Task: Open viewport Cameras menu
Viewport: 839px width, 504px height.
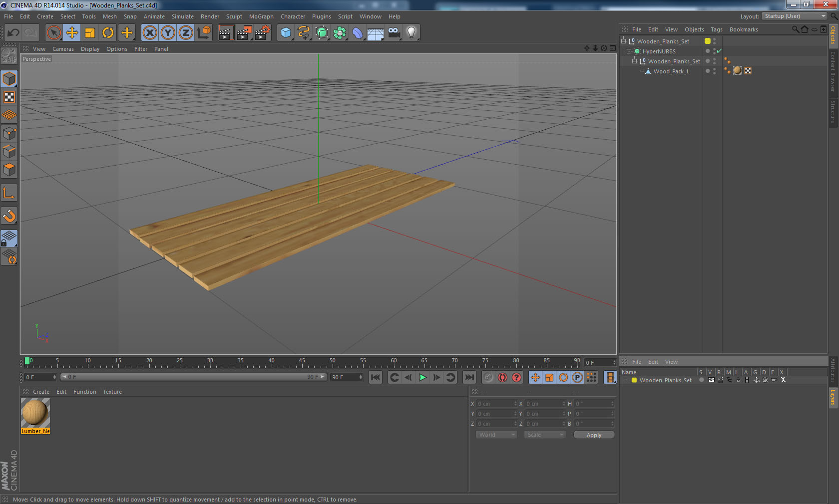Action: tap(63, 49)
